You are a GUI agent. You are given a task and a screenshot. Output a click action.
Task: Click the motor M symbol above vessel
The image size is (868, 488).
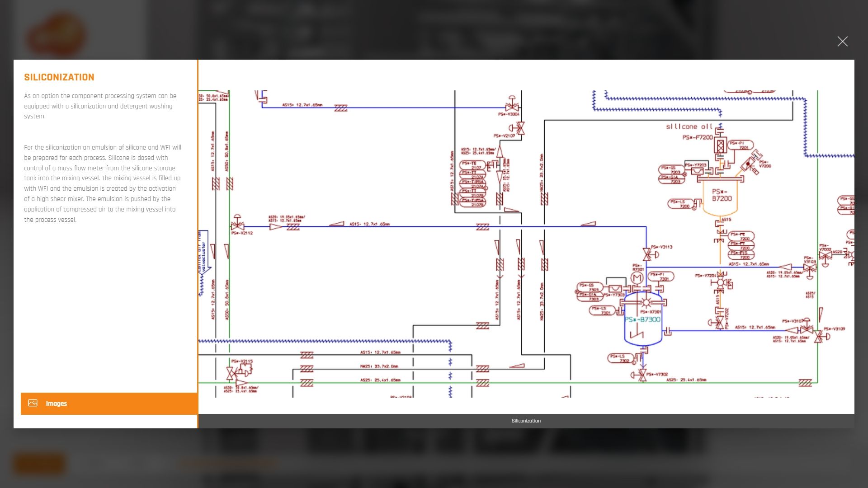[637, 278]
